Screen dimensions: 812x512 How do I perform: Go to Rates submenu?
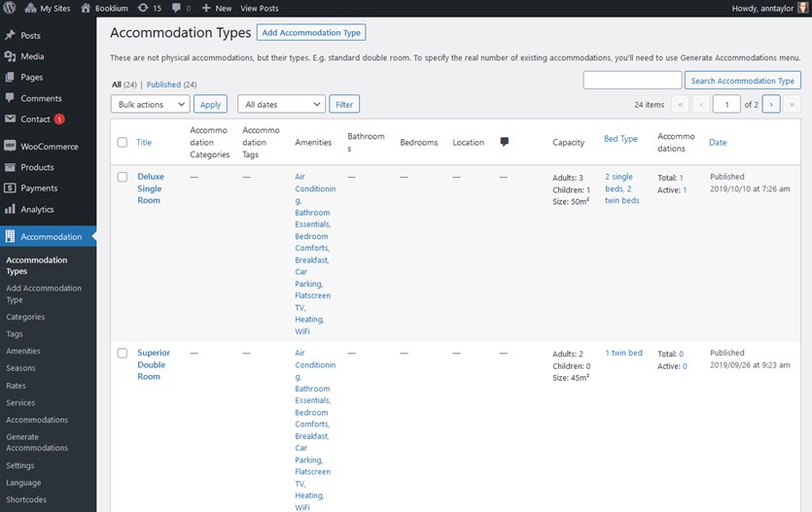pyautogui.click(x=17, y=386)
